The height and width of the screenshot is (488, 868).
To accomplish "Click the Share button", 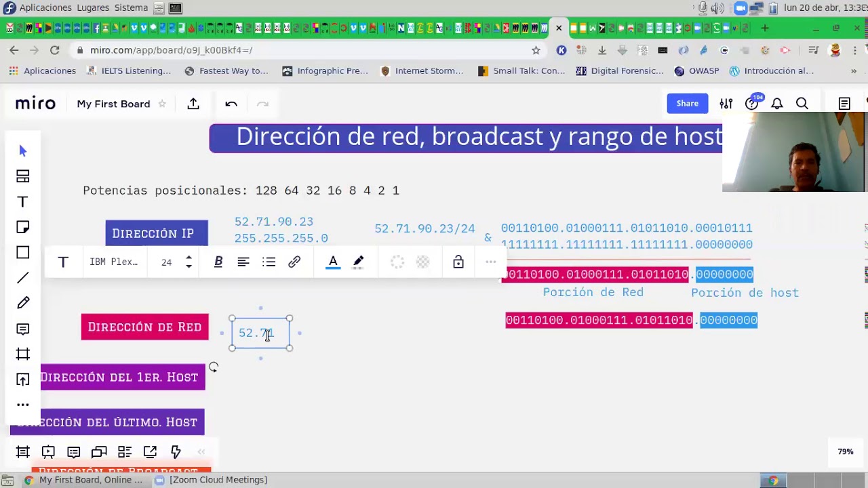I will [687, 103].
